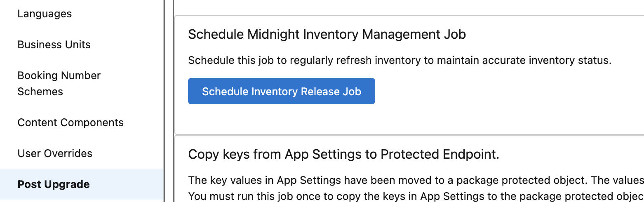Open Content Components section
Image resolution: width=644 pixels, height=202 pixels.
71,122
